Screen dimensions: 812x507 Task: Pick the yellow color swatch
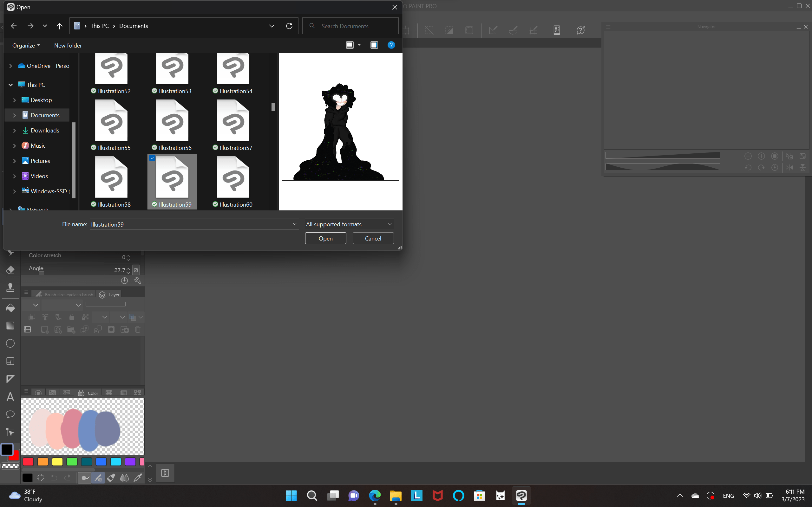(57, 462)
